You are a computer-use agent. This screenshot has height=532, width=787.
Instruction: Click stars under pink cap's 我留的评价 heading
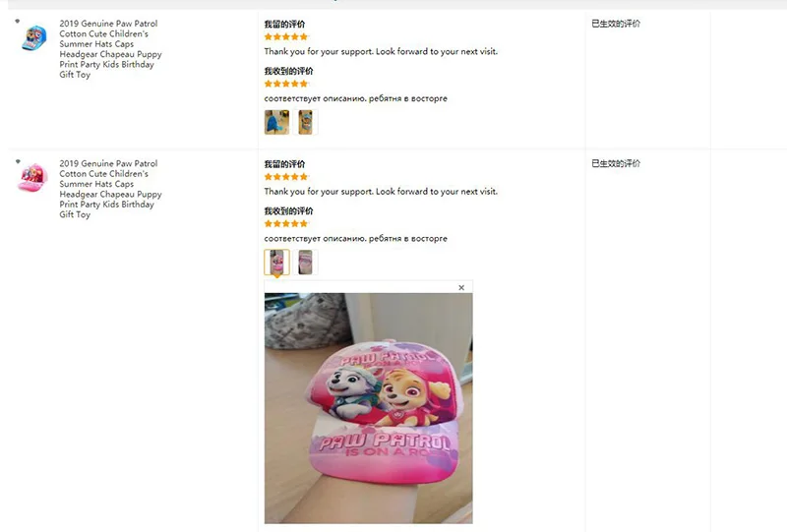pos(286,177)
